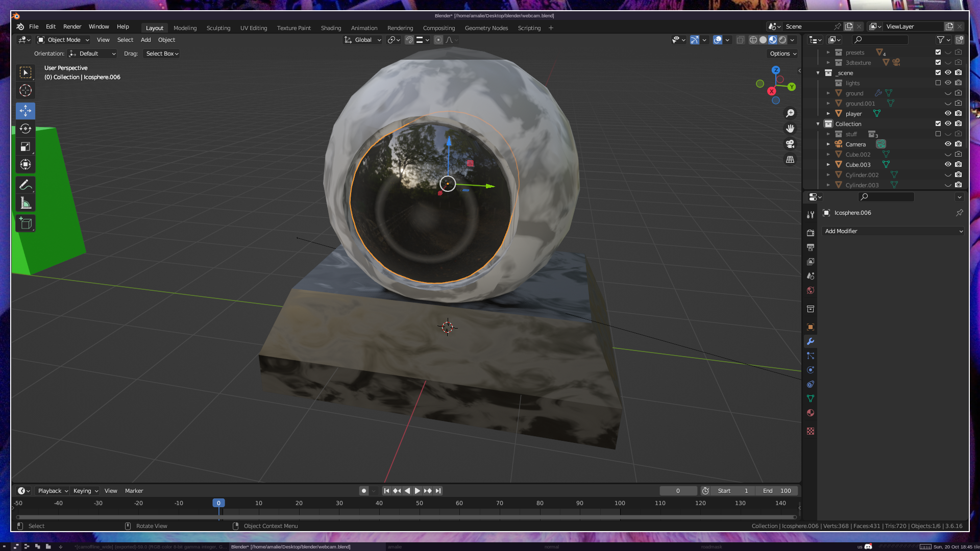Click the End frame field
The height and width of the screenshot is (551, 980).
point(777,491)
